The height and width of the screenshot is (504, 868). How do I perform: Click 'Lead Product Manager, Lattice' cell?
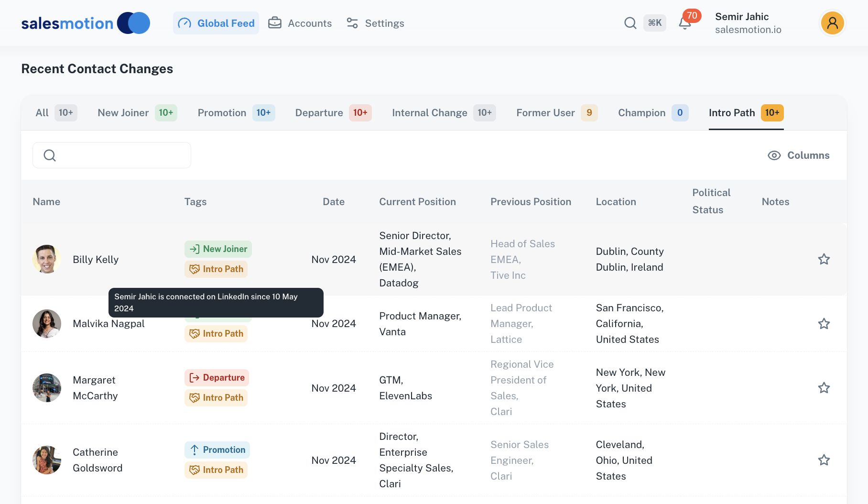tap(521, 324)
